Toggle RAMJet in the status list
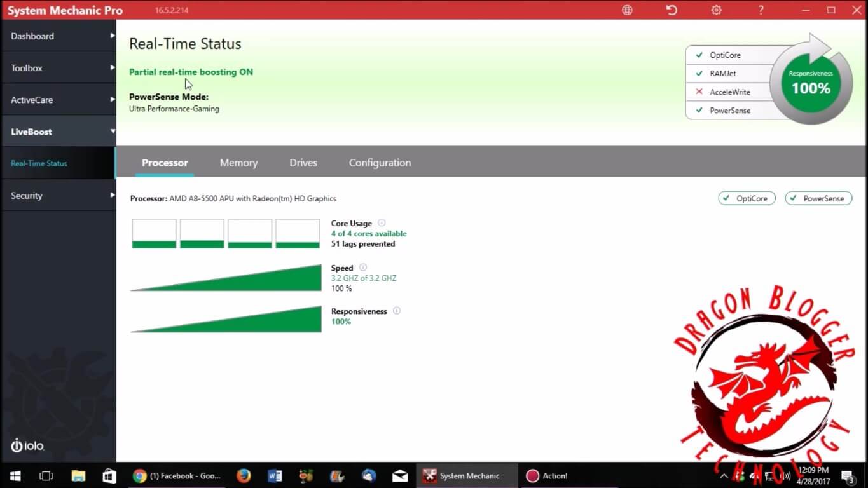Screen dimensions: 868x488 tap(722, 74)
